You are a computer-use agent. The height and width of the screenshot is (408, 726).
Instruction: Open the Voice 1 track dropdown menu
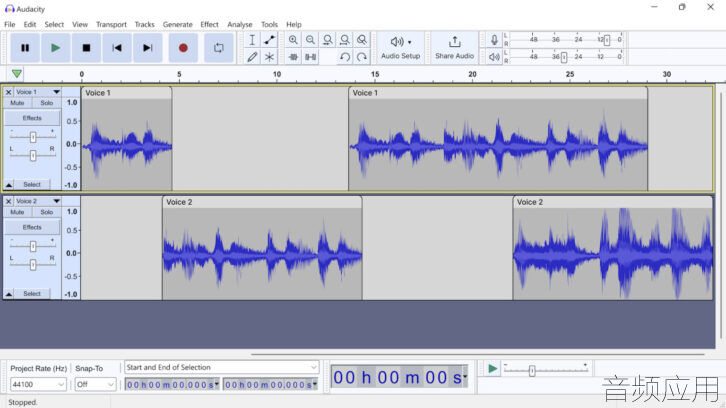point(56,92)
